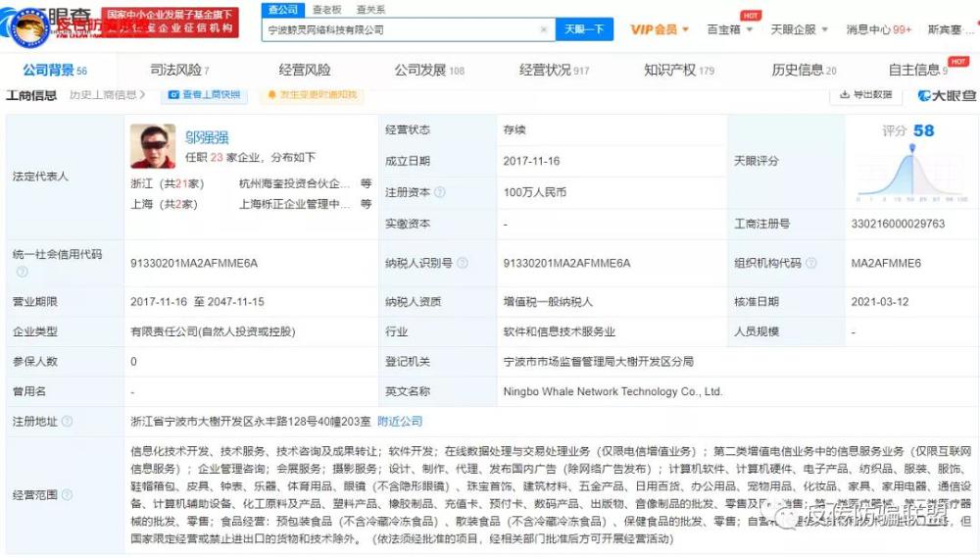Click 等 after the Zhejiang company

coord(367,183)
